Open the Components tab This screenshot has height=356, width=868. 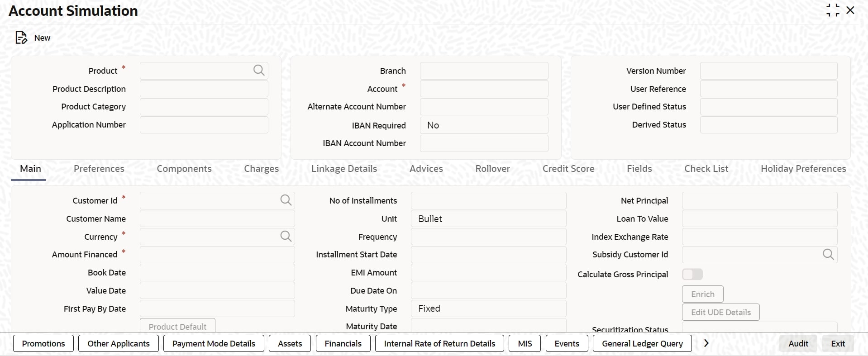coord(184,169)
